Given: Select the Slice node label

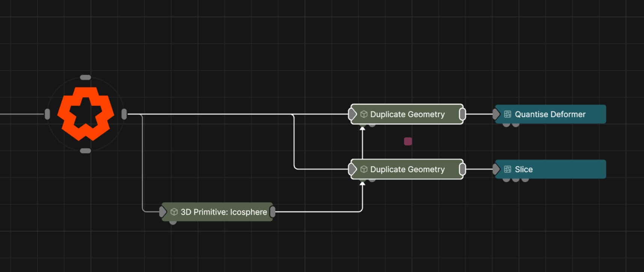Looking at the screenshot, I should [524, 169].
